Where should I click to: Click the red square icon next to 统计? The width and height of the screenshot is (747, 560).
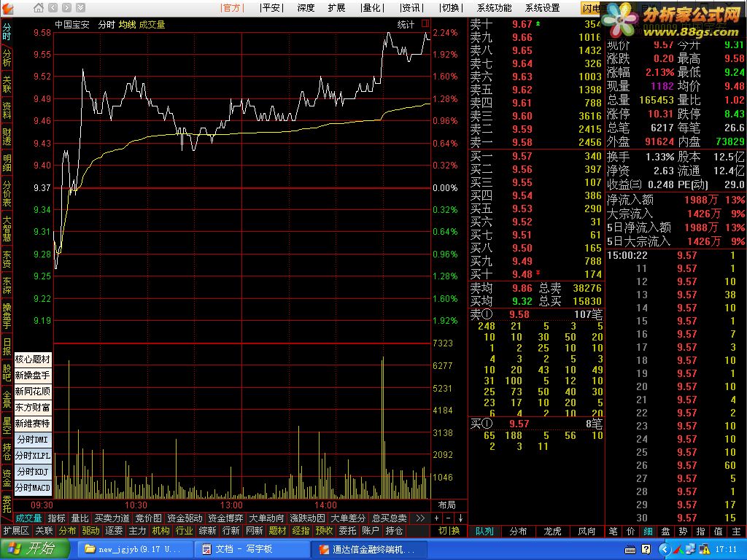click(425, 23)
